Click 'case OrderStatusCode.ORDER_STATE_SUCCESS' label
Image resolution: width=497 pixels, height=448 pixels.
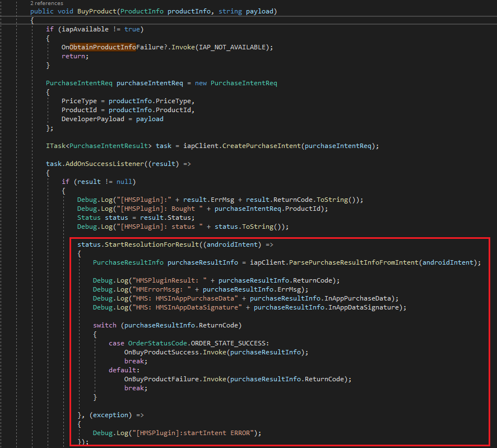(189, 343)
